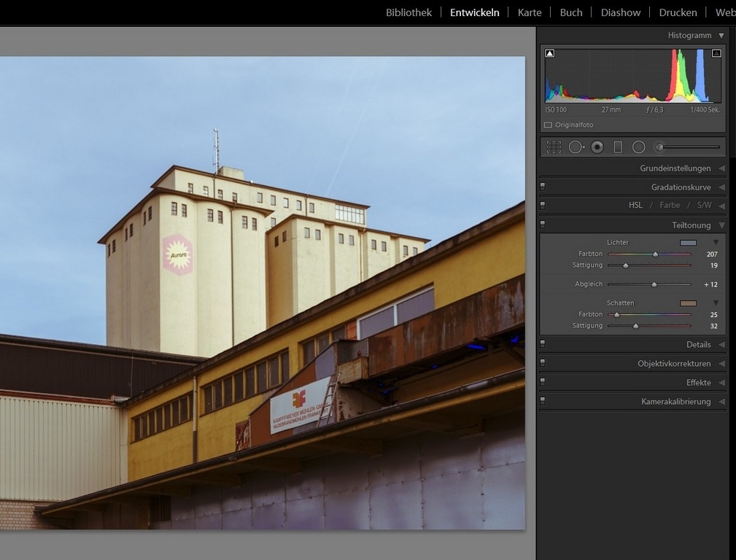The image size is (736, 560).
Task: Open the Diashow module
Action: point(620,12)
